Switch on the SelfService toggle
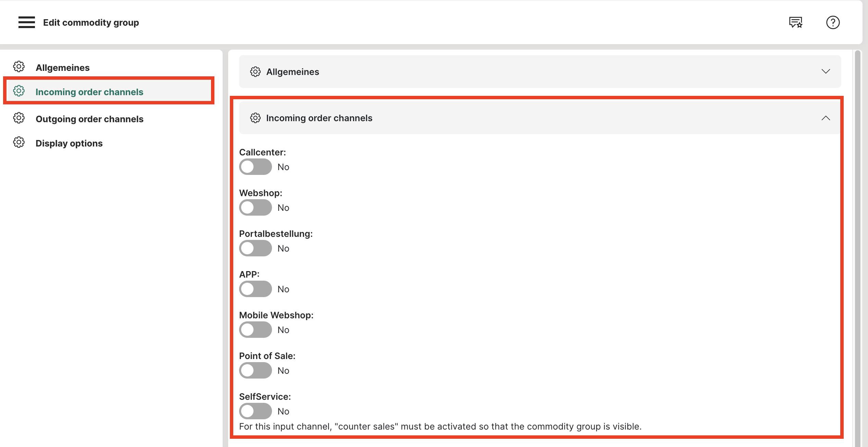Image resolution: width=868 pixels, height=447 pixels. click(255, 411)
